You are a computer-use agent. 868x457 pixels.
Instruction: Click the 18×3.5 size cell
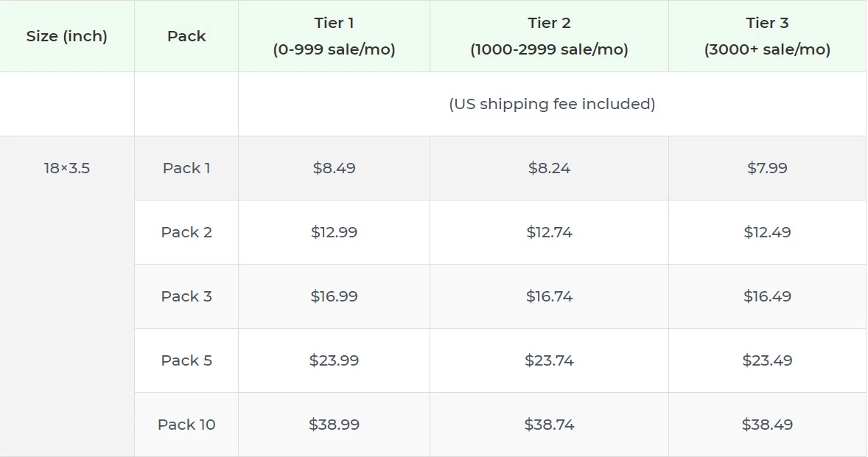(67, 168)
